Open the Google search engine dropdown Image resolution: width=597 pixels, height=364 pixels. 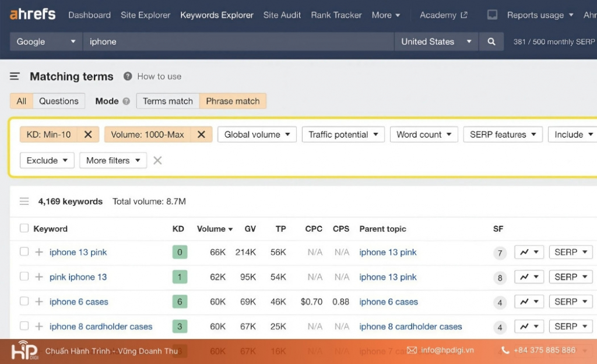(x=45, y=41)
